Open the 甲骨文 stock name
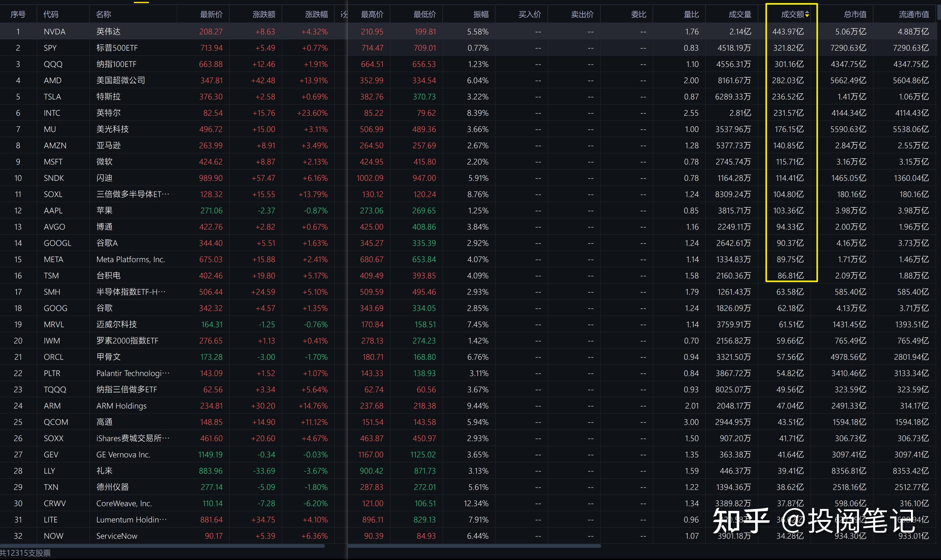The width and height of the screenshot is (941, 560). click(x=108, y=357)
